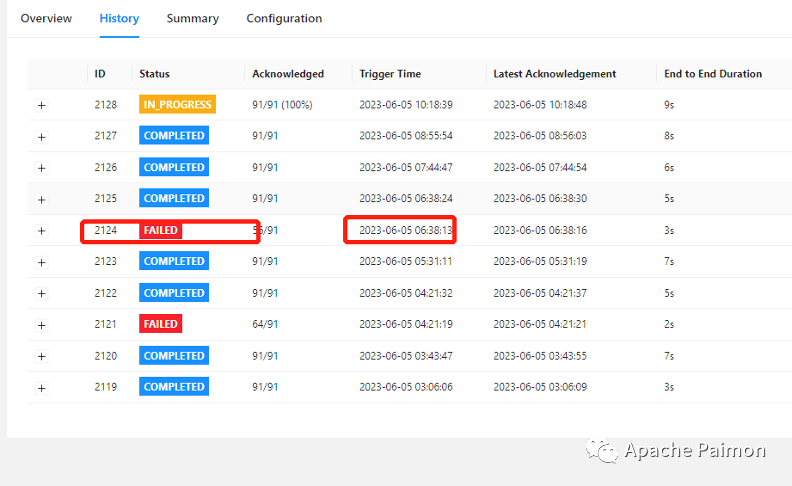Expand failed checkpoint 2121 row

click(42, 325)
